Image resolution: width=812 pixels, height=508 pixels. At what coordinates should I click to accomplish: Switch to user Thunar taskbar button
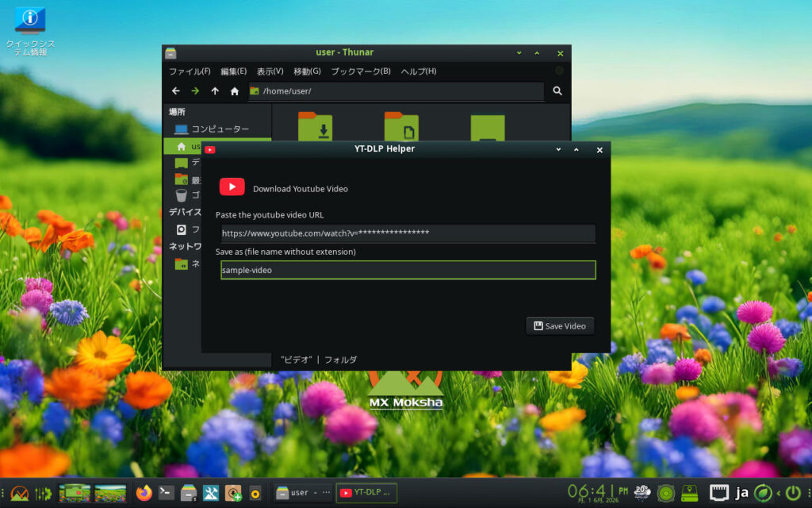(304, 492)
